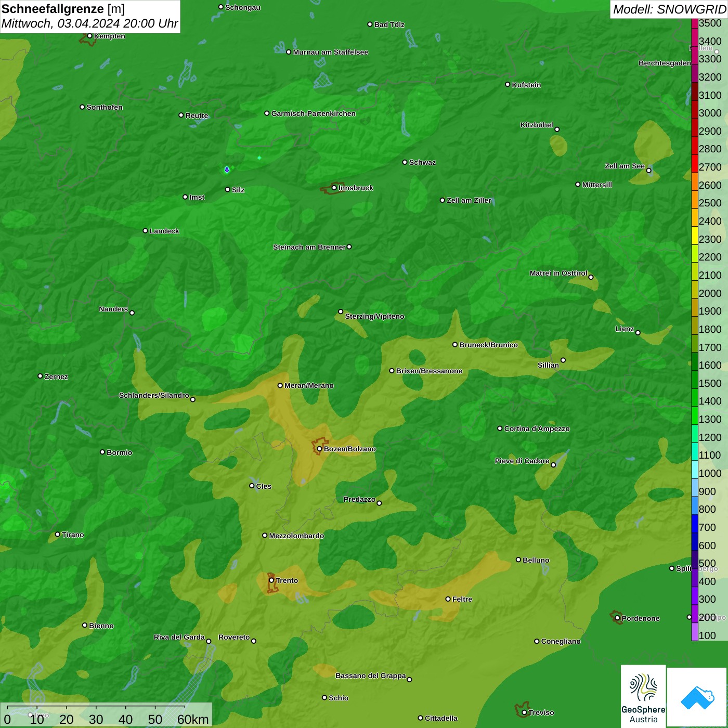This screenshot has height=728, width=728.
Task: Click the Innsbruck city marker
Action: (334, 188)
